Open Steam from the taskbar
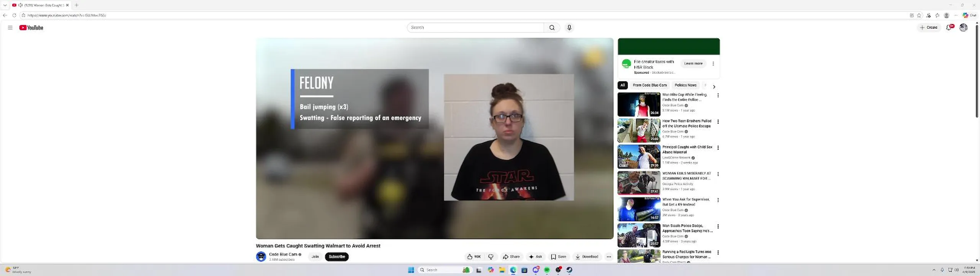The image size is (980, 276). point(569,270)
